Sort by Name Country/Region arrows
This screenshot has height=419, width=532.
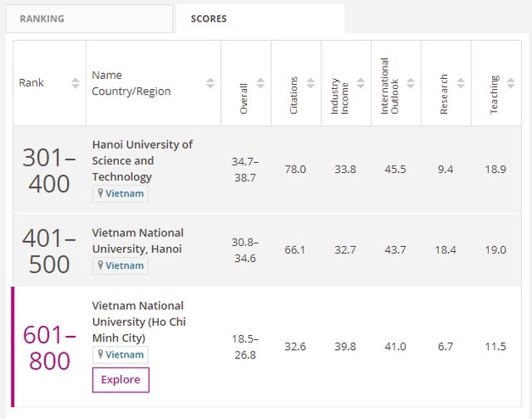tap(209, 83)
